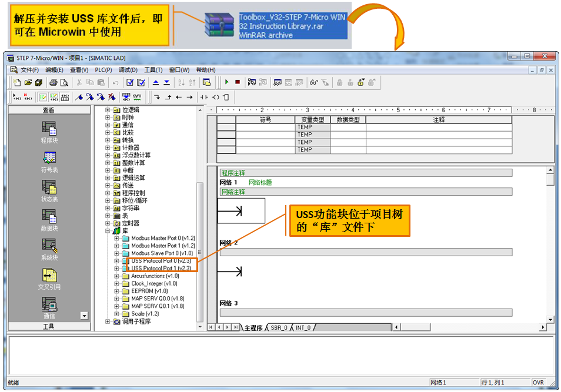Click the Cut scissors toolbar icon

pos(79,83)
